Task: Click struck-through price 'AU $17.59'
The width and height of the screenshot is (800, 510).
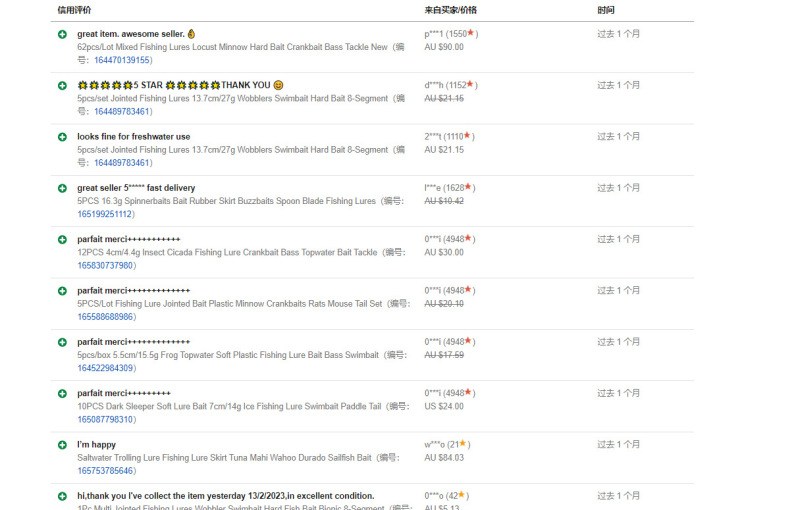Action: pyautogui.click(x=444, y=355)
